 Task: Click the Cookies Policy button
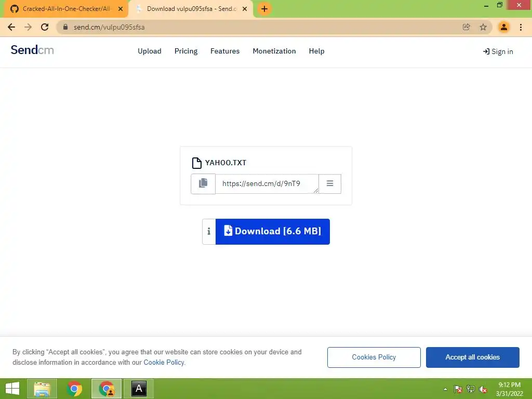point(374,357)
